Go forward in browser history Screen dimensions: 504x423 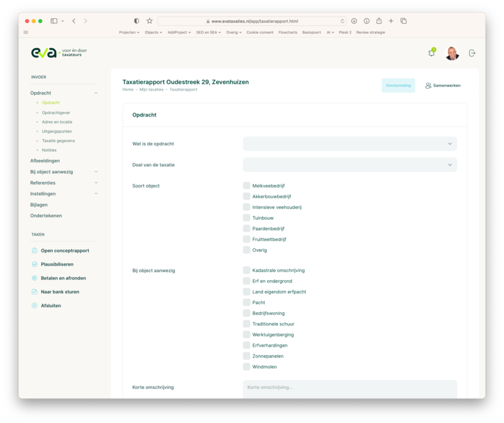[x=86, y=21]
